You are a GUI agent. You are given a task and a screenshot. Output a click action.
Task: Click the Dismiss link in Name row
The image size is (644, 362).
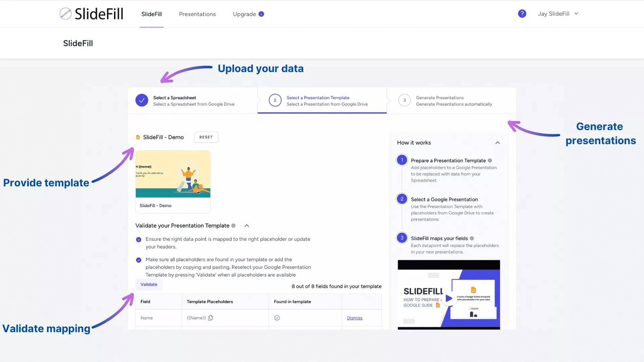pos(354,318)
